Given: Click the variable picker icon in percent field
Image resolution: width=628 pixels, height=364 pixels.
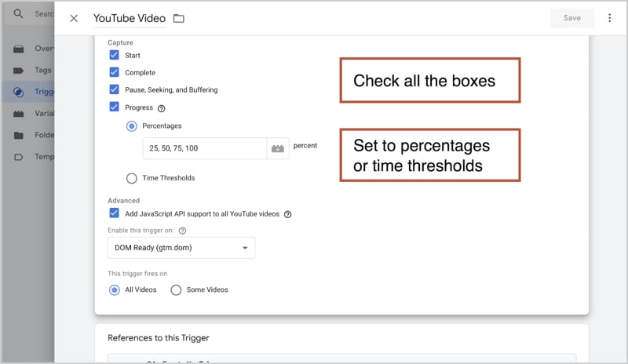Looking at the screenshot, I should [278, 148].
